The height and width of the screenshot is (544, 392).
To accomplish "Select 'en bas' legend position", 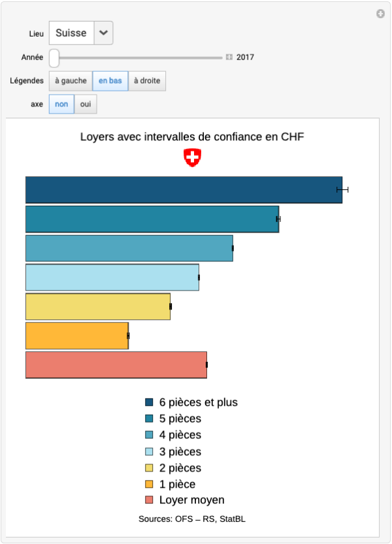I will [110, 81].
